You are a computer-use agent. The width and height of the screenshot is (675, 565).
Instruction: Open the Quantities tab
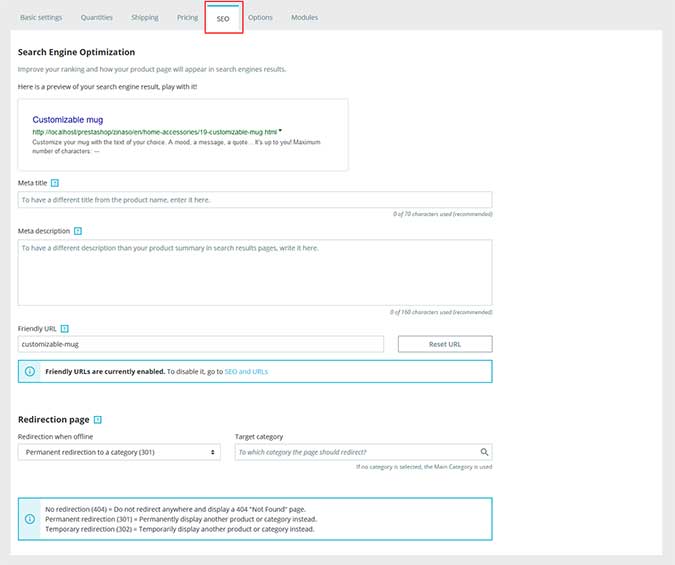tap(97, 18)
